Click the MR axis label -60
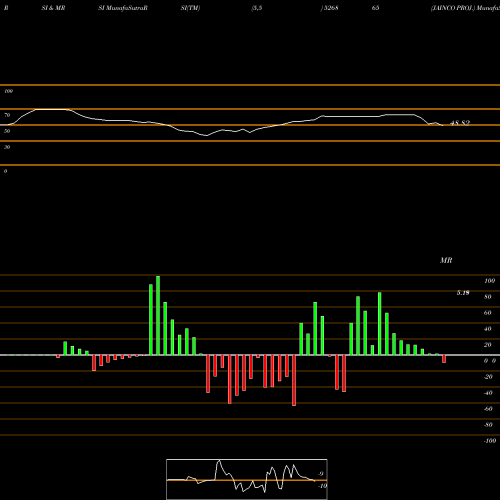 click(488, 409)
